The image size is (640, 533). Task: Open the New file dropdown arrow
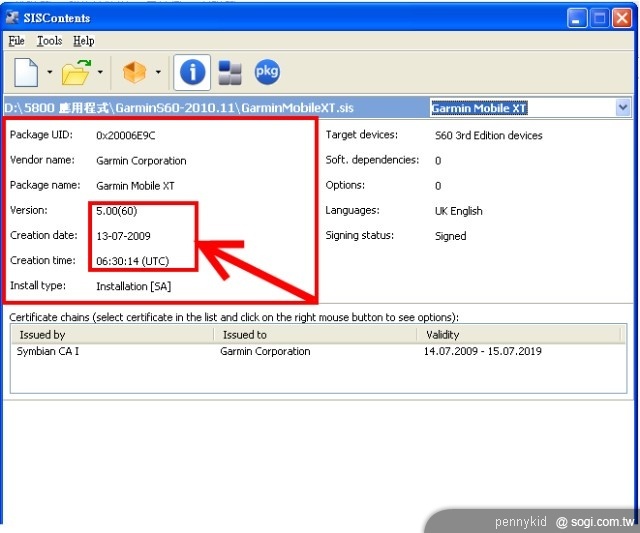[x=50, y=72]
